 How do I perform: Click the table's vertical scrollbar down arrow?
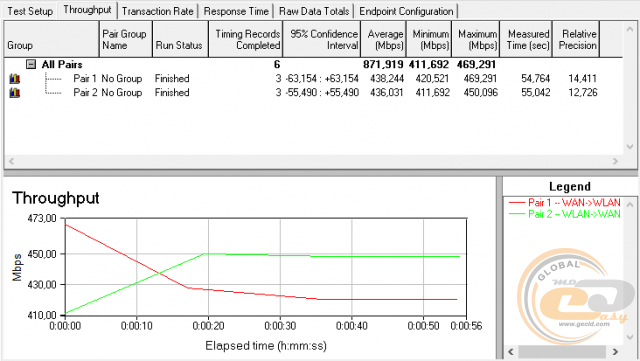pos(630,147)
